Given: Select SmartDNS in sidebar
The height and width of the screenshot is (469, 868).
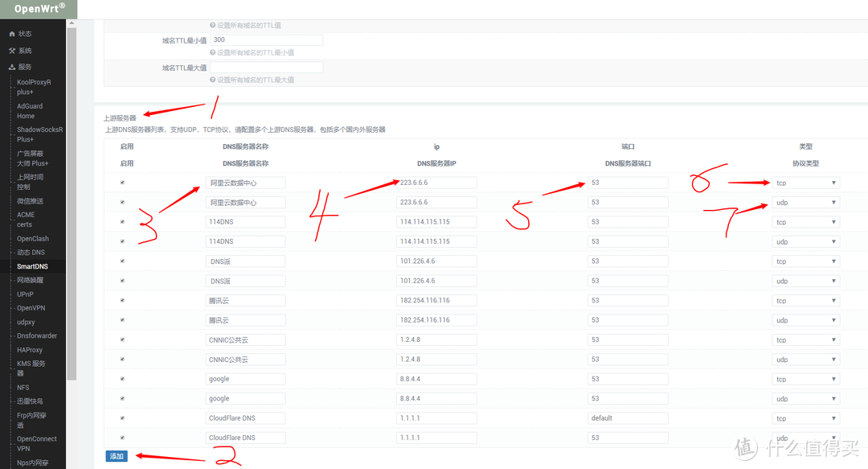Looking at the screenshot, I should (x=32, y=266).
